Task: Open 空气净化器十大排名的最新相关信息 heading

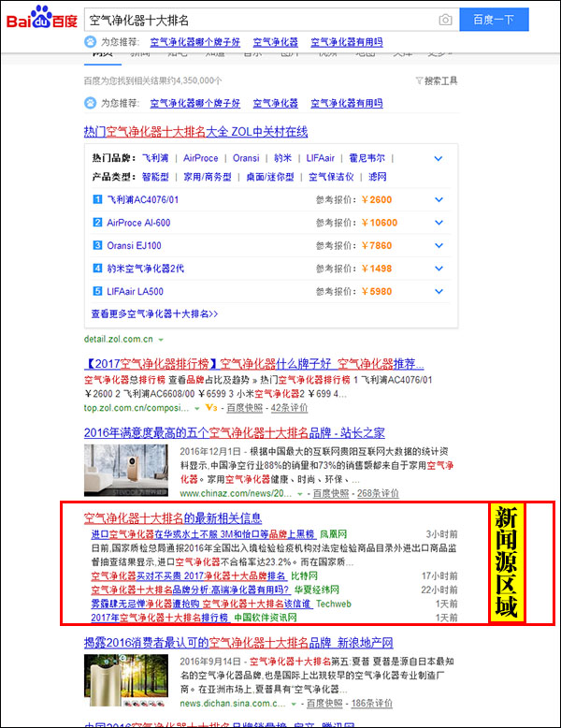Action: (x=173, y=517)
